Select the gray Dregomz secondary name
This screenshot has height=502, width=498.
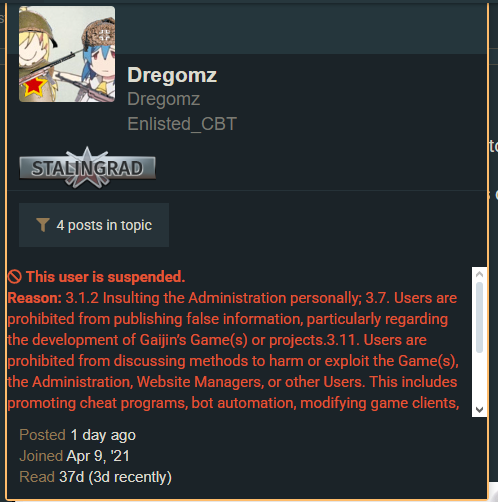(x=164, y=99)
